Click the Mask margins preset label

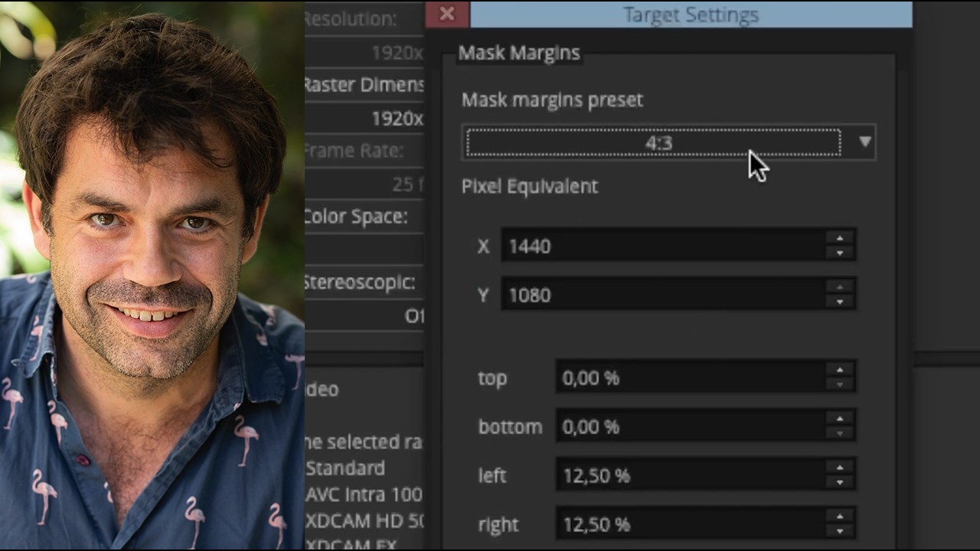(x=552, y=99)
